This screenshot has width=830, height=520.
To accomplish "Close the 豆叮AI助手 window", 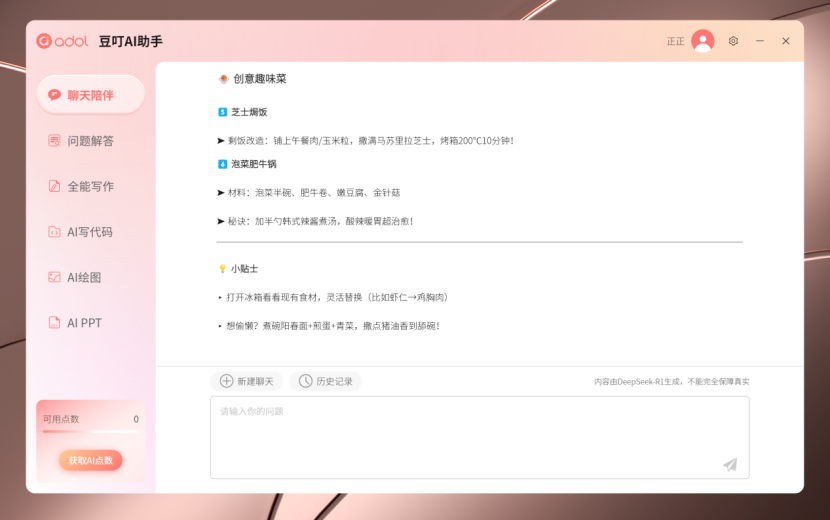I will point(786,41).
